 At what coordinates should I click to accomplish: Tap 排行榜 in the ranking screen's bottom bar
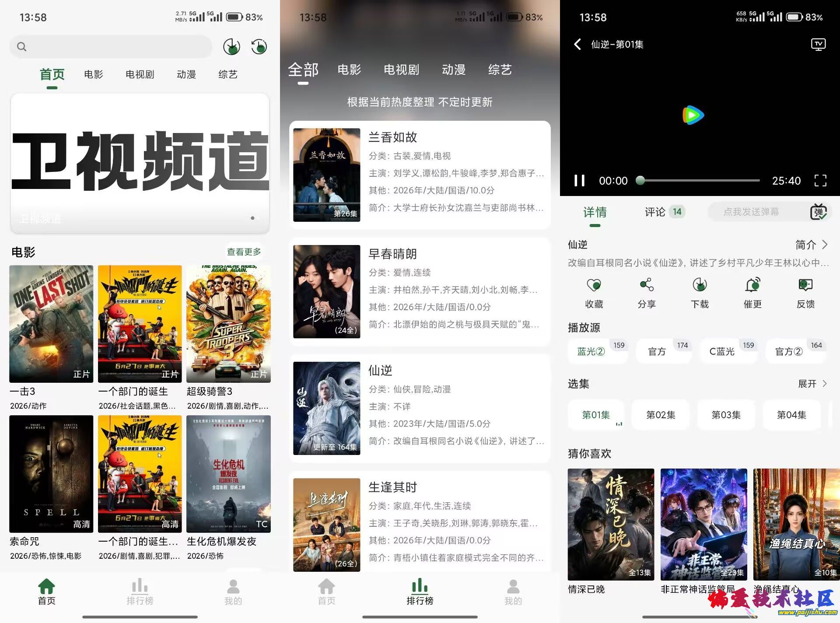420,592
